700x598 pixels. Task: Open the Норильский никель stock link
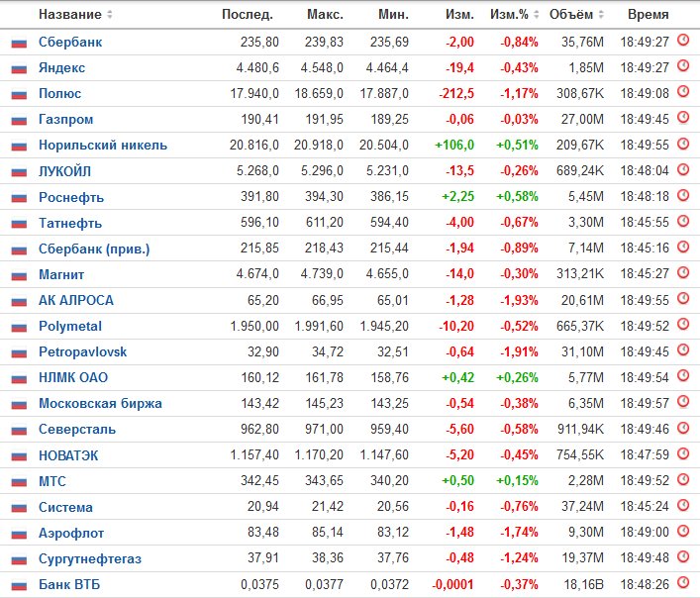point(103,145)
